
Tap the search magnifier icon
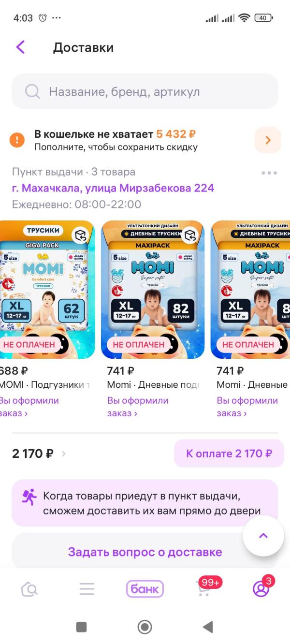click(x=32, y=91)
